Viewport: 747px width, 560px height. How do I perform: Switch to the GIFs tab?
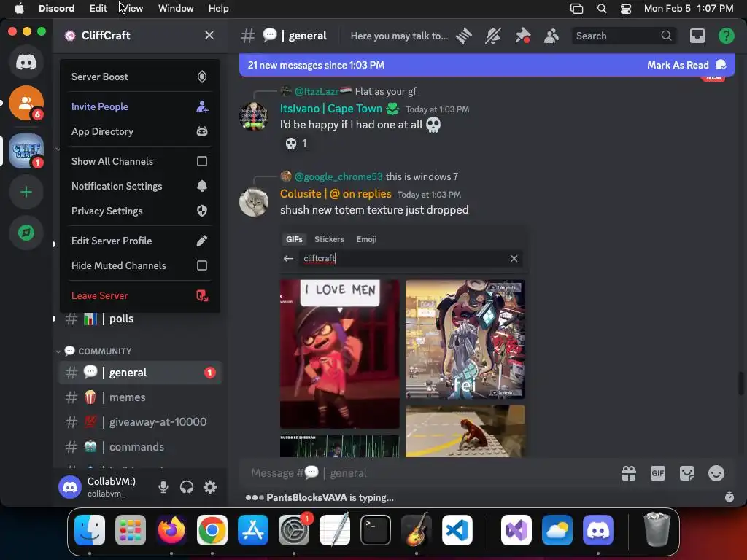294,239
